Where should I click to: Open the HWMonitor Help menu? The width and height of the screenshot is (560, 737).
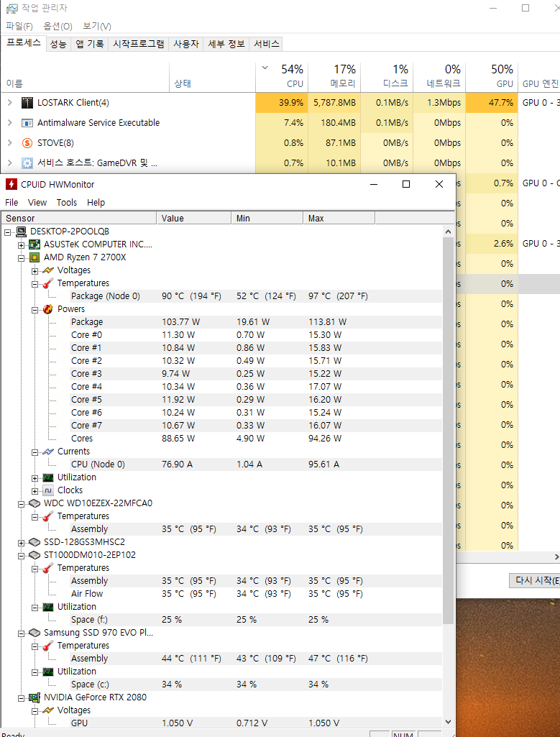coord(96,203)
